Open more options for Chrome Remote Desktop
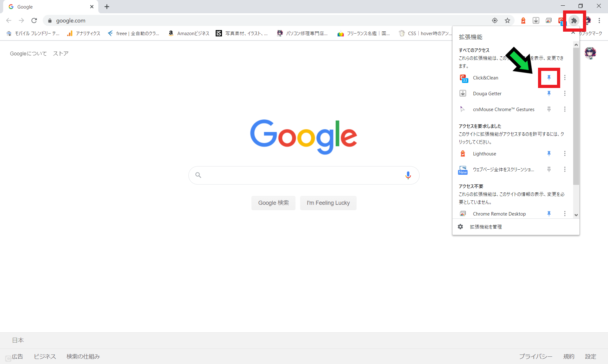 tap(565, 214)
